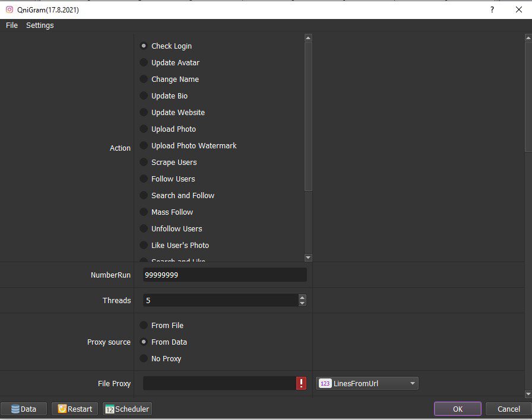Click the red exclamation warning icon in File Proxy
The image size is (532, 420).
tap(301, 383)
